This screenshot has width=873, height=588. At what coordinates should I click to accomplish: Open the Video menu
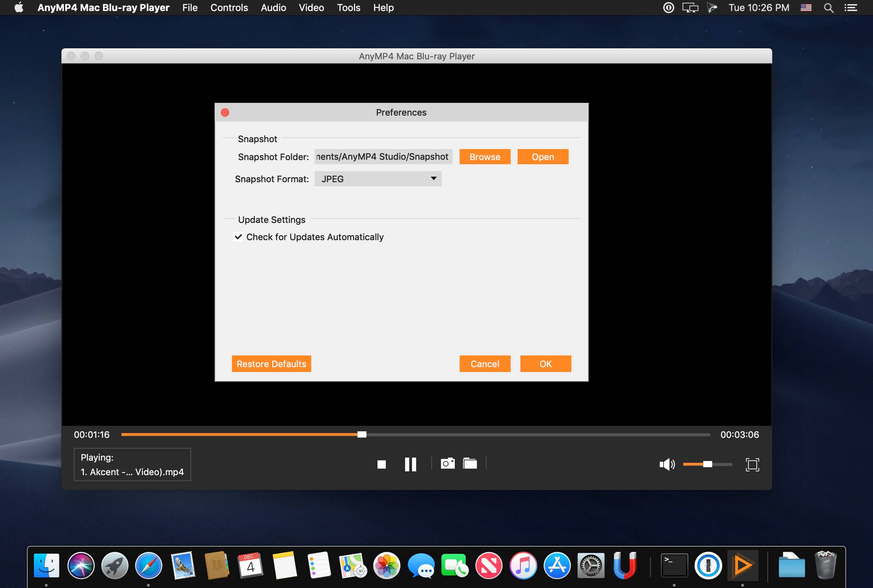tap(311, 8)
